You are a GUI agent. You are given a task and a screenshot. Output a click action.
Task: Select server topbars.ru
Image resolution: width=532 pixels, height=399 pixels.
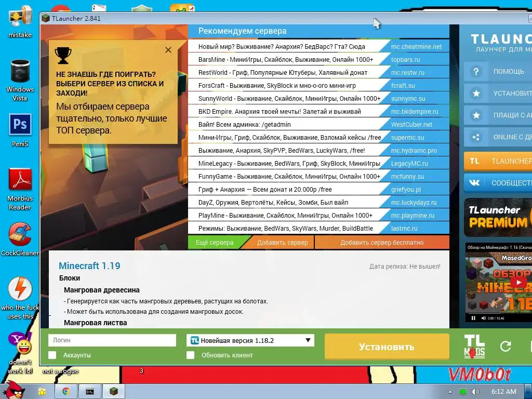coord(405,60)
